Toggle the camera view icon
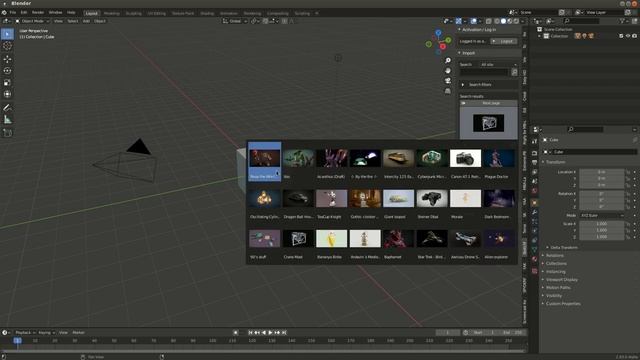Image resolution: width=640 pixels, height=360 pixels. pyautogui.click(x=448, y=81)
